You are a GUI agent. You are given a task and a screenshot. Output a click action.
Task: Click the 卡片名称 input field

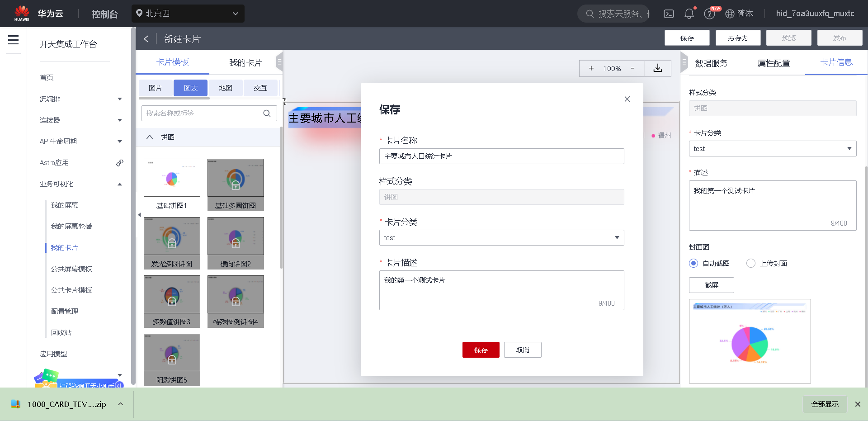click(x=501, y=156)
